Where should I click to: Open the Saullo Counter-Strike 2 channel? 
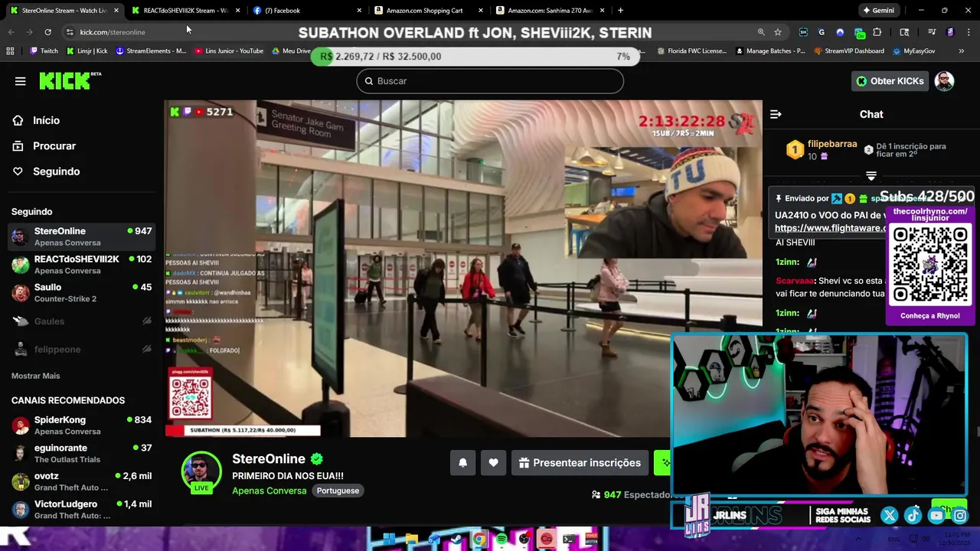click(81, 292)
